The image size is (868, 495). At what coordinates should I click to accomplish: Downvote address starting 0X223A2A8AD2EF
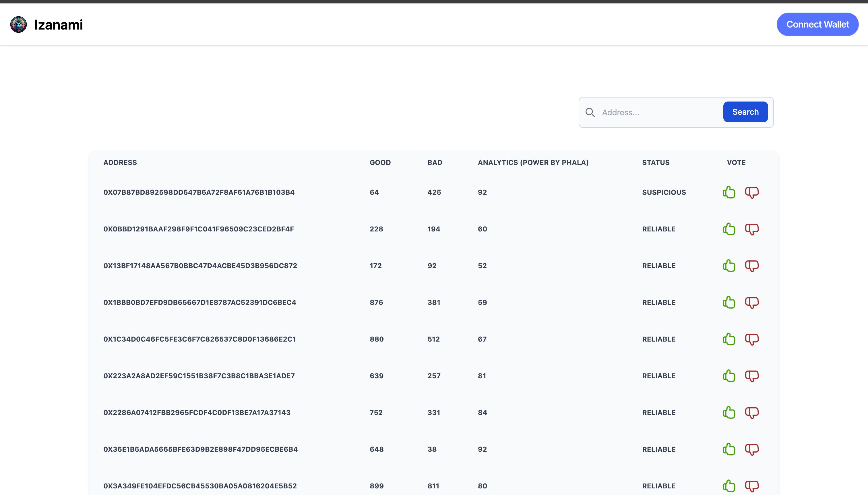click(x=752, y=376)
